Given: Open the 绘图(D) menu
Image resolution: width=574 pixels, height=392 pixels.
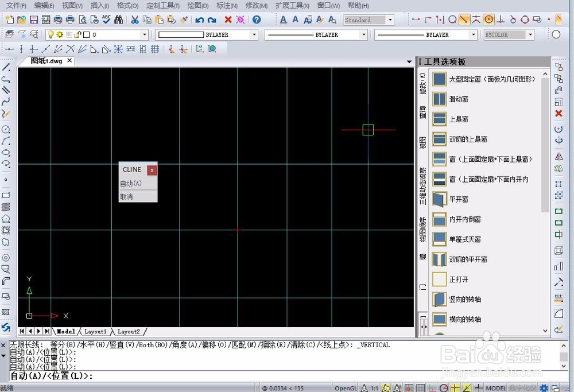Looking at the screenshot, I should click(197, 6).
